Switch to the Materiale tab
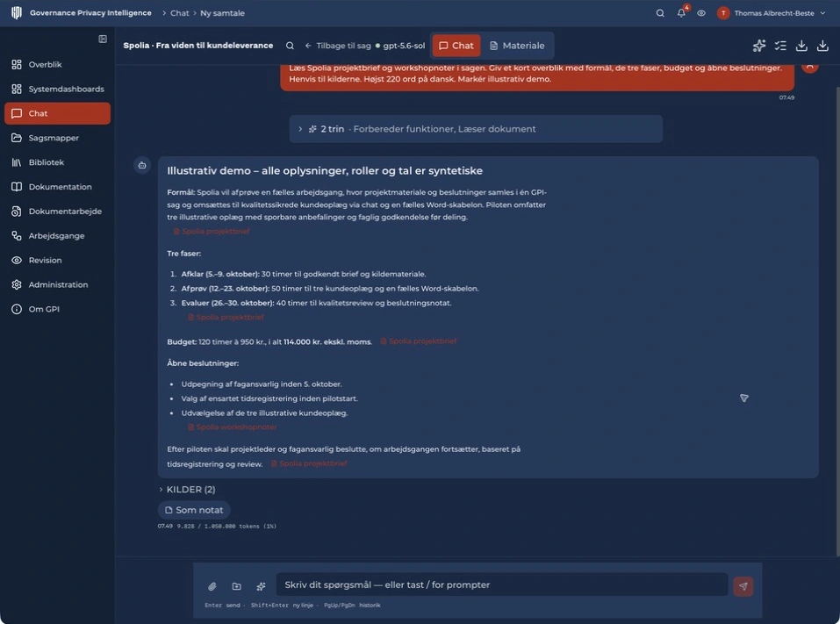The image size is (840, 624). (518, 46)
